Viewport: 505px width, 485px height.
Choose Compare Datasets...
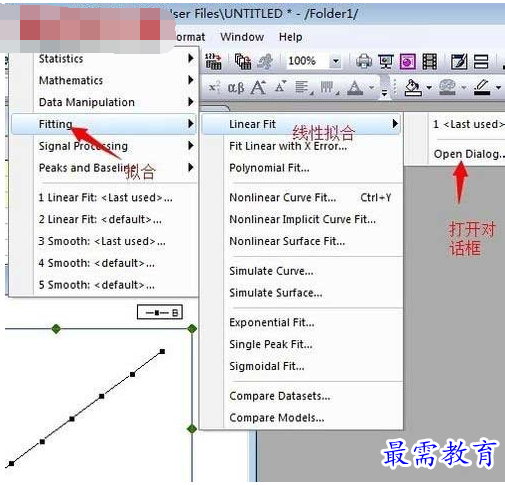click(301, 396)
